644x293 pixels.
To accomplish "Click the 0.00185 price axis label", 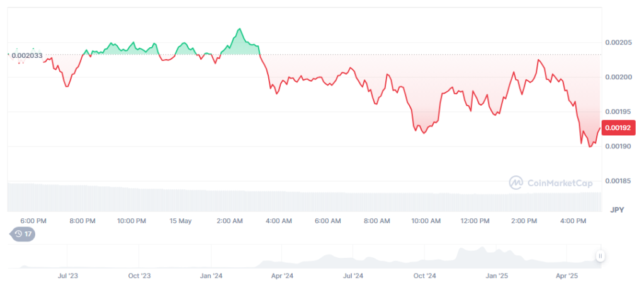I will tap(618, 181).
